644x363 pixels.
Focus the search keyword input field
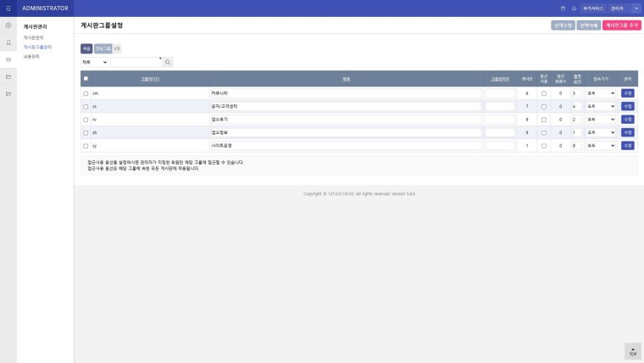(x=136, y=62)
